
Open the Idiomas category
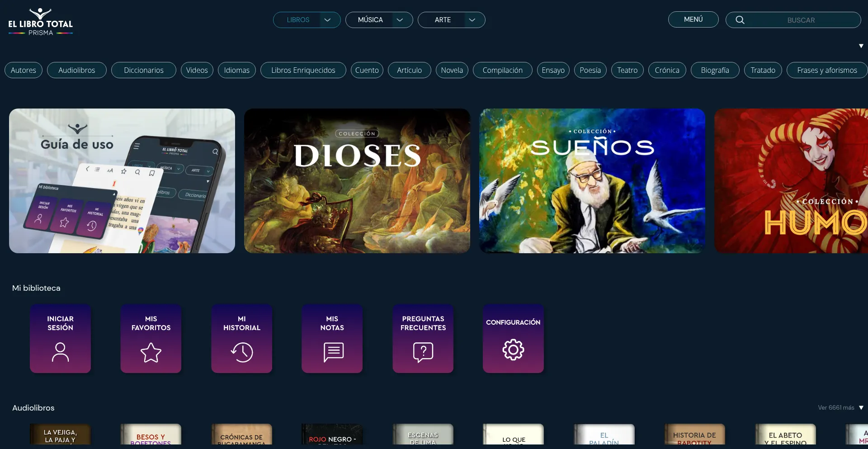click(237, 70)
